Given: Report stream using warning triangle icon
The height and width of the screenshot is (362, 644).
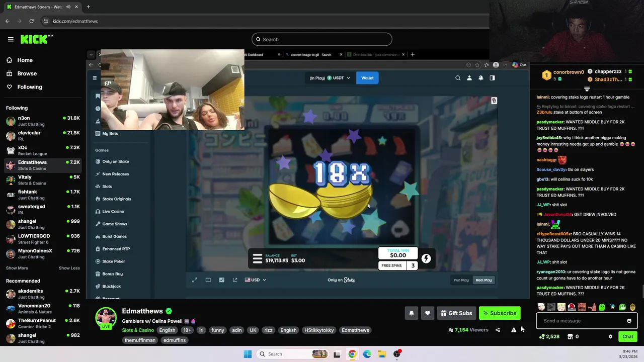Looking at the screenshot, I should (x=514, y=330).
